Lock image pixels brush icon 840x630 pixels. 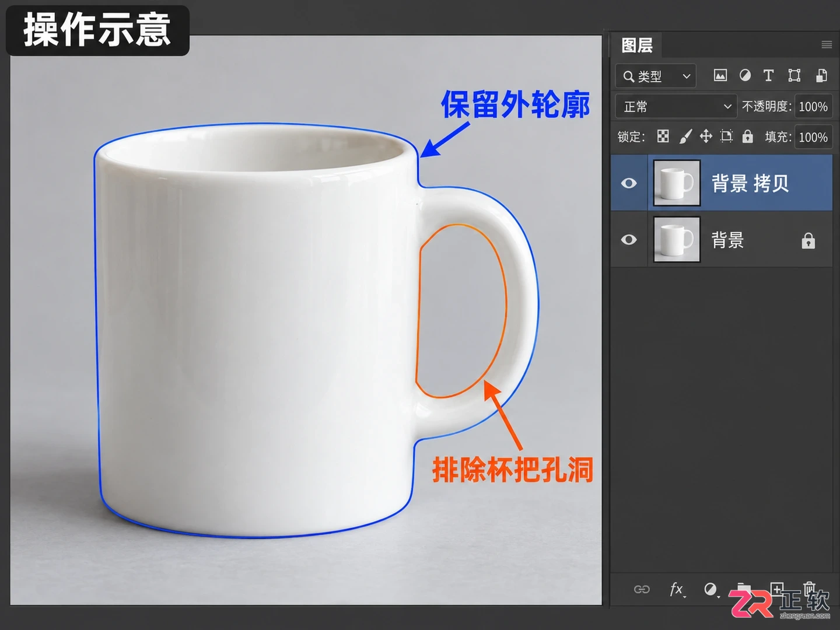pyautogui.click(x=685, y=136)
